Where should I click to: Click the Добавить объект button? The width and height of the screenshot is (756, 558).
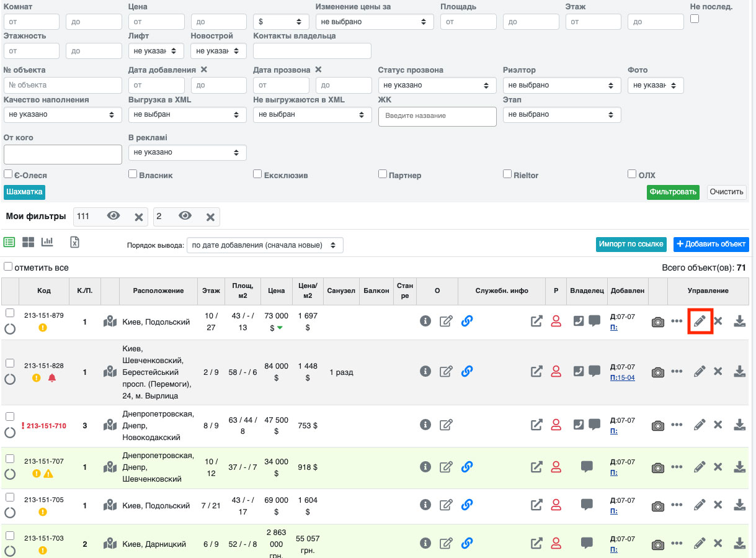(x=711, y=244)
